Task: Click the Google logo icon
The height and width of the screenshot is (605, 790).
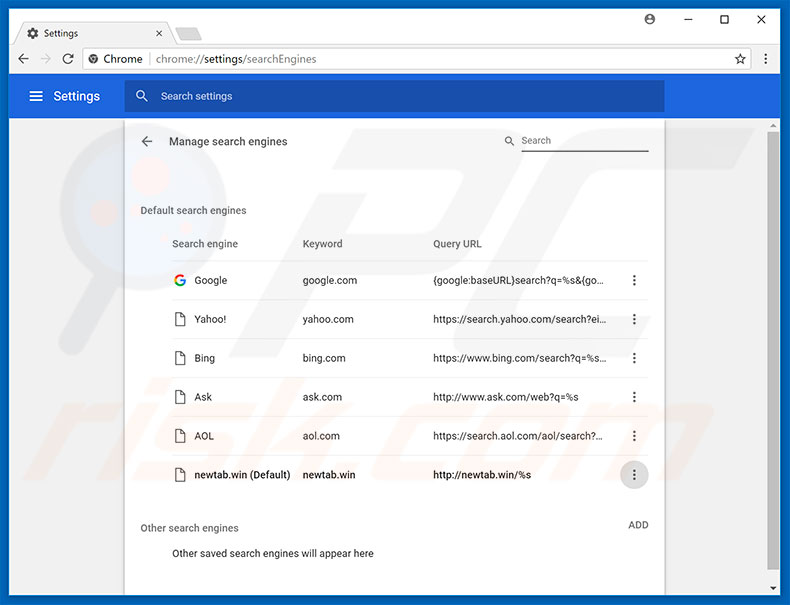Action: pyautogui.click(x=180, y=280)
